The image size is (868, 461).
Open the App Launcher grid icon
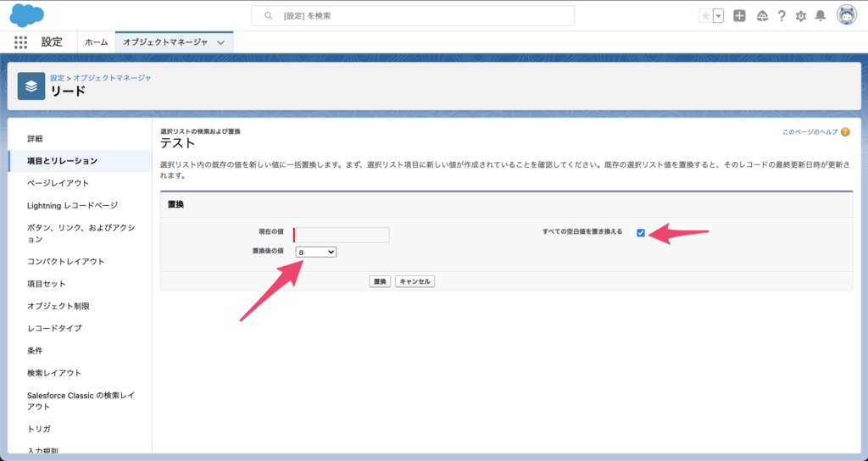click(x=20, y=42)
